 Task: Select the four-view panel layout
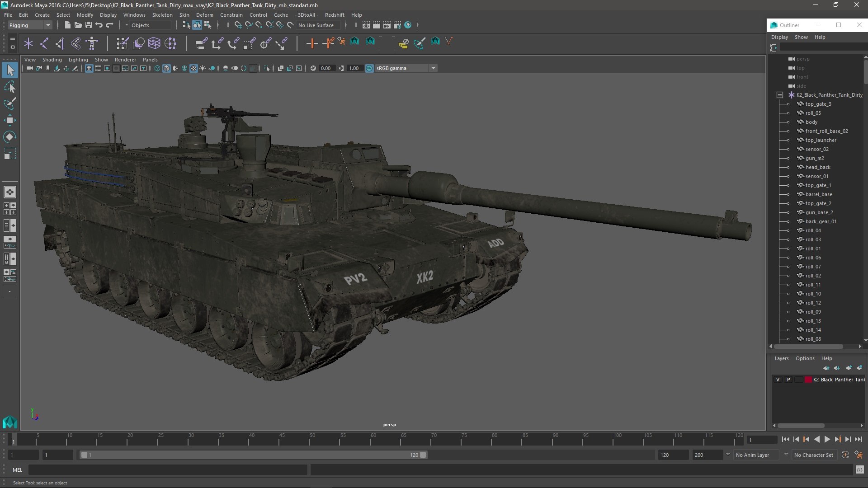[x=9, y=209]
